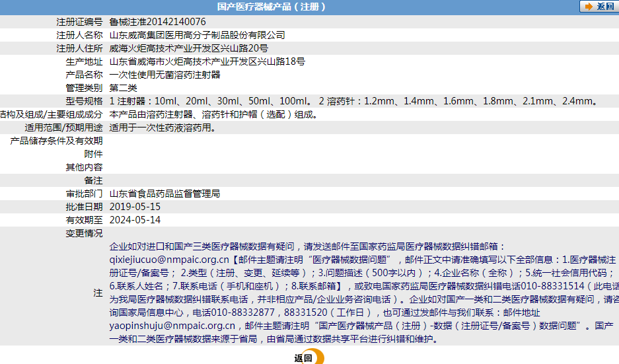Click the header title 国产医疗器械产品（注册）
619x364 pixels.
(272, 7)
